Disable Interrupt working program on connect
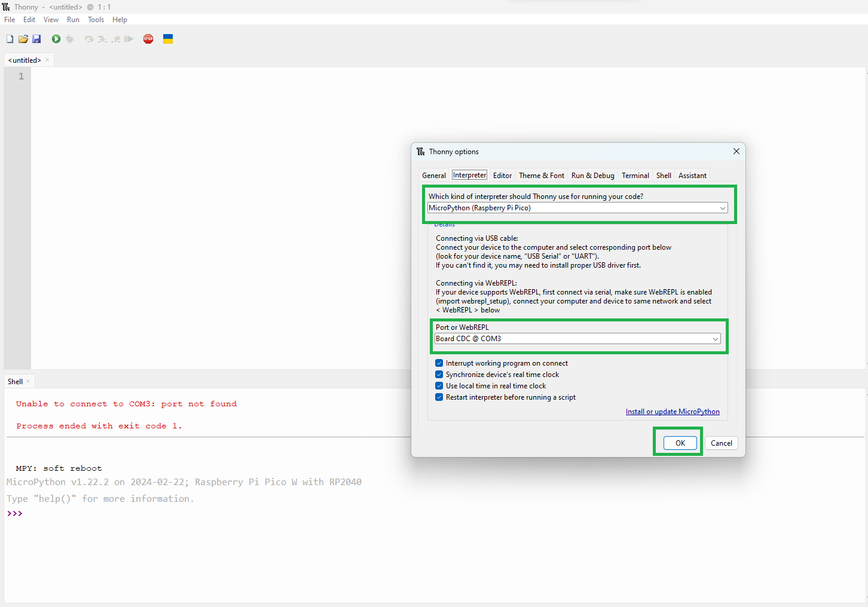Viewport: 868px width, 607px height. [439, 363]
